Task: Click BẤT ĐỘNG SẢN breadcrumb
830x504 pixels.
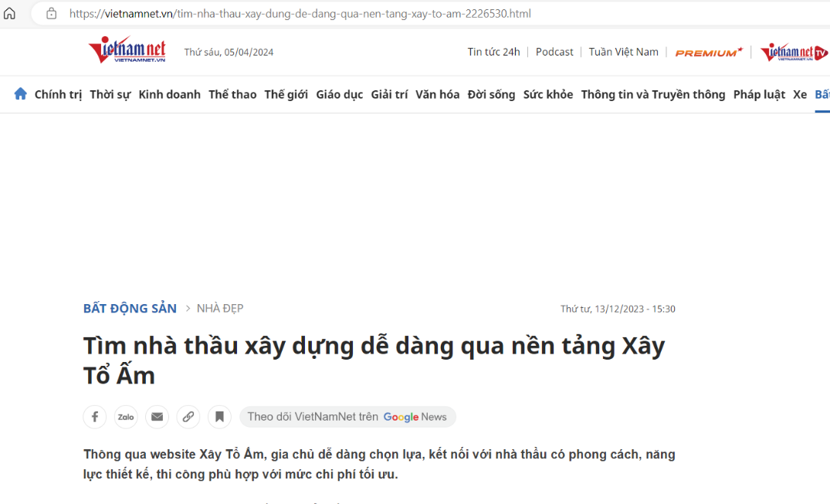Action: (130, 308)
